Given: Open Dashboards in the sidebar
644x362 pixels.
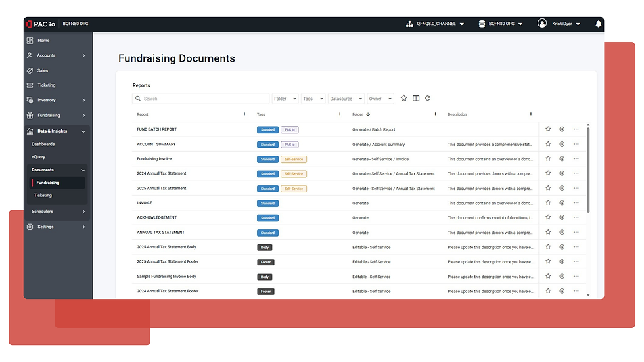Looking at the screenshot, I should click(43, 144).
